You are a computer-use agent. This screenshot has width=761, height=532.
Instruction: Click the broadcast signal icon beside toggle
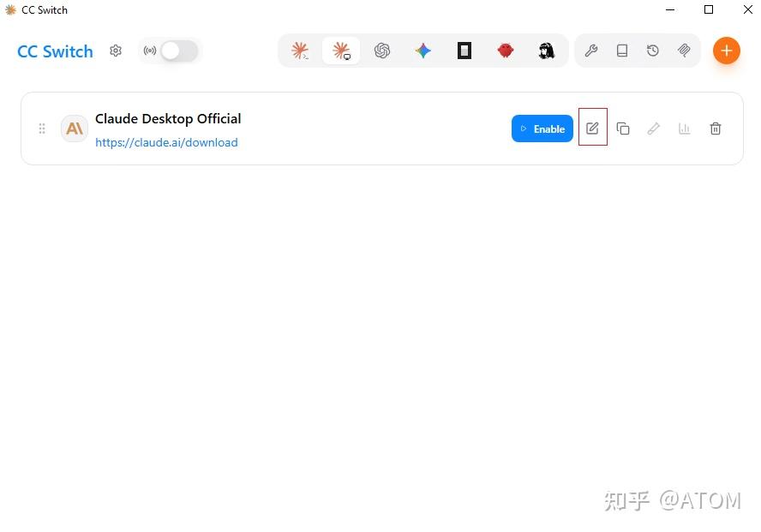[150, 51]
